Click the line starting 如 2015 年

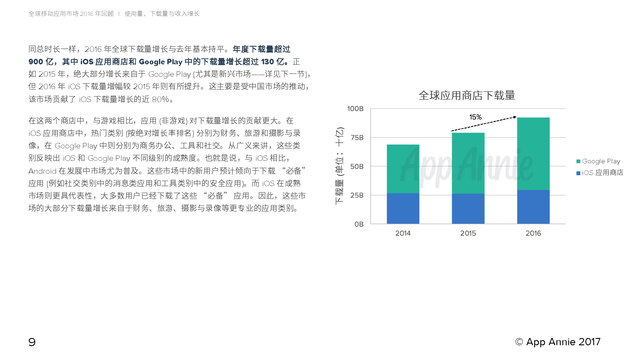pos(170,74)
